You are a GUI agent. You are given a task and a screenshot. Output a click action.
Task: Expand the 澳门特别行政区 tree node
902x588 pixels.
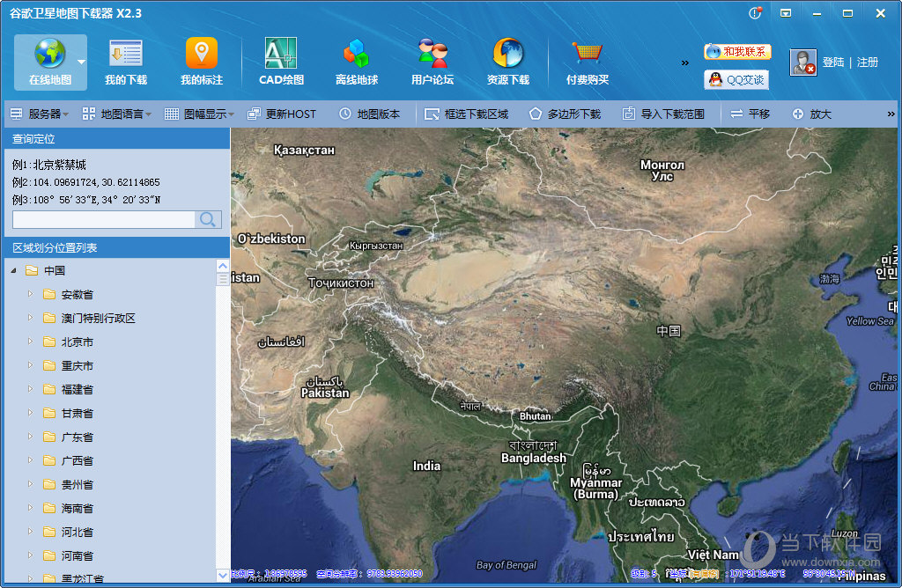(31, 317)
